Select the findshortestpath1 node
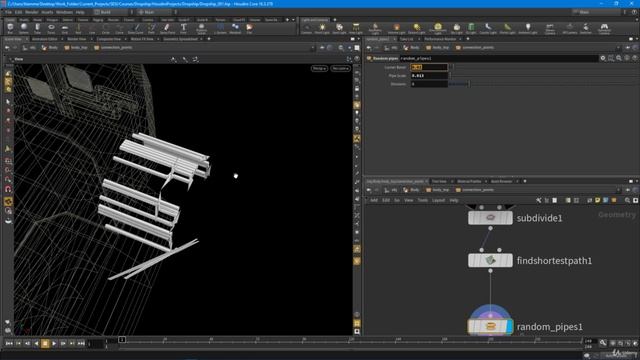 point(490,260)
